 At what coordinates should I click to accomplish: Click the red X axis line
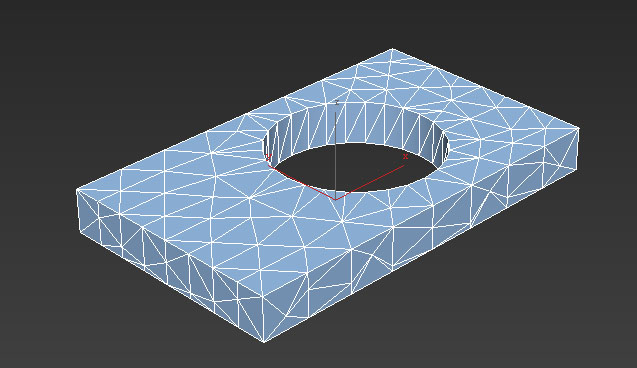370,182
